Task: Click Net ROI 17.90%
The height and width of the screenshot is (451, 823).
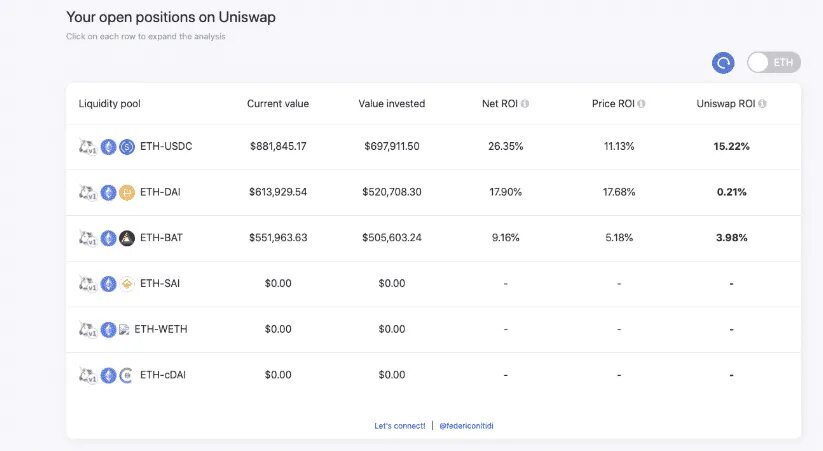Action: tap(505, 192)
